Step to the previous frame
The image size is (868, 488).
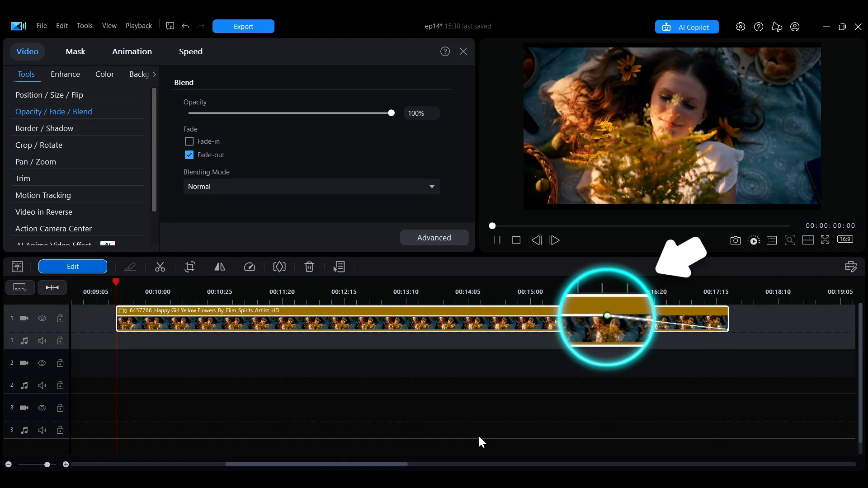pos(536,240)
